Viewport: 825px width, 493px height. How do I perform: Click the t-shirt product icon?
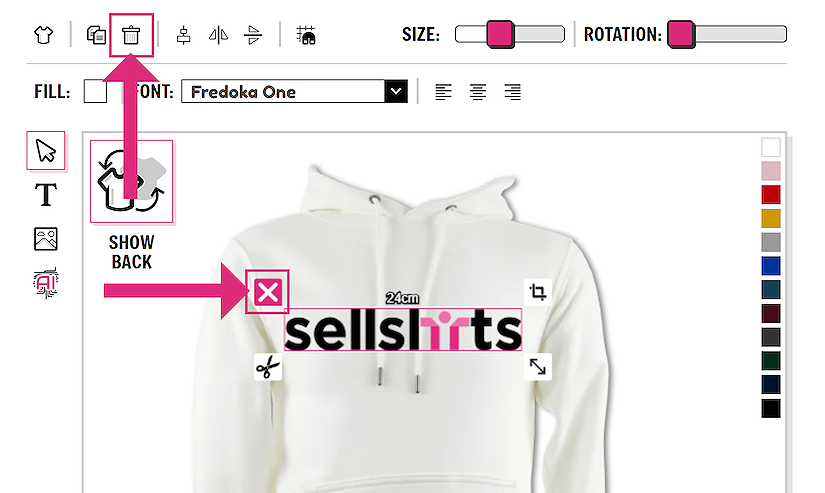click(x=44, y=35)
